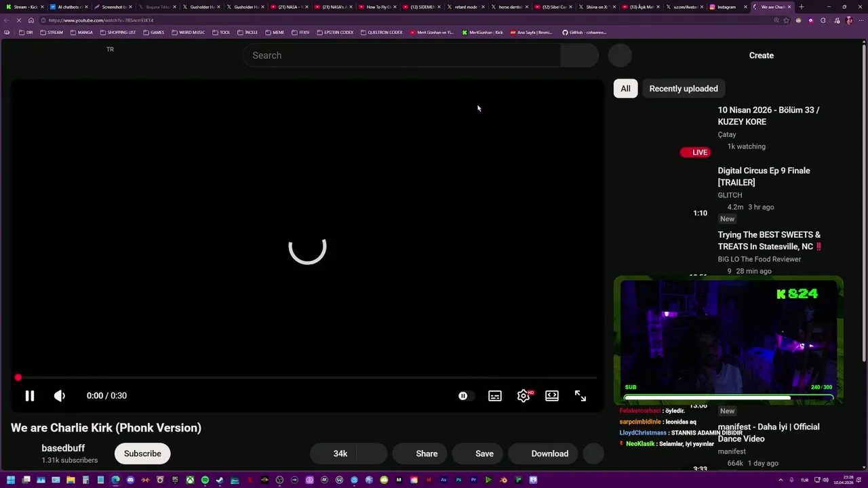Open Discord from the taskbar

(130, 480)
